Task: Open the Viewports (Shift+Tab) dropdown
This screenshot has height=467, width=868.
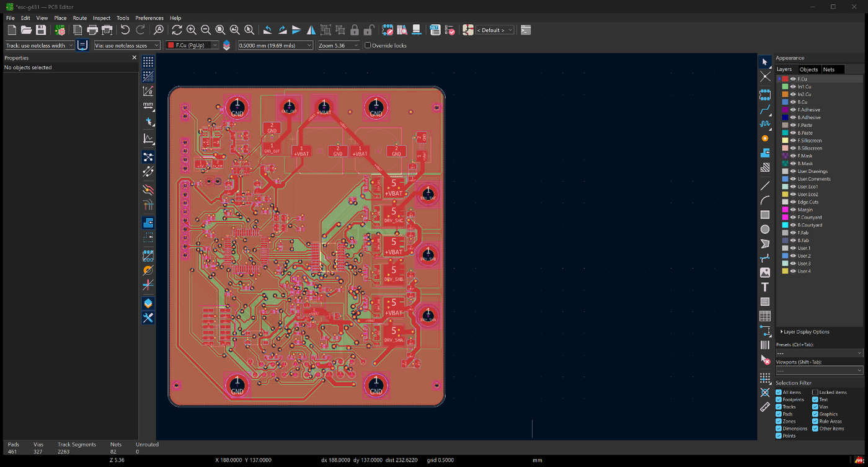Action: pyautogui.click(x=819, y=370)
